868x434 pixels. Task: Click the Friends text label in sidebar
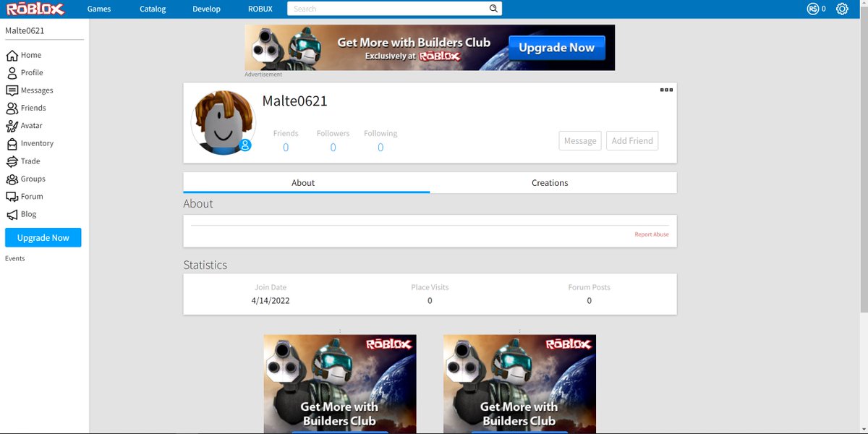pos(33,108)
